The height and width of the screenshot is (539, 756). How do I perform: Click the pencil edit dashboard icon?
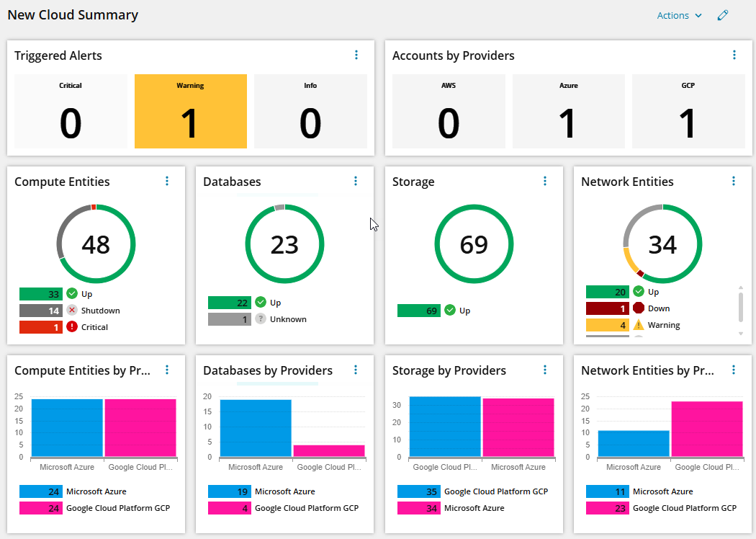click(x=723, y=15)
